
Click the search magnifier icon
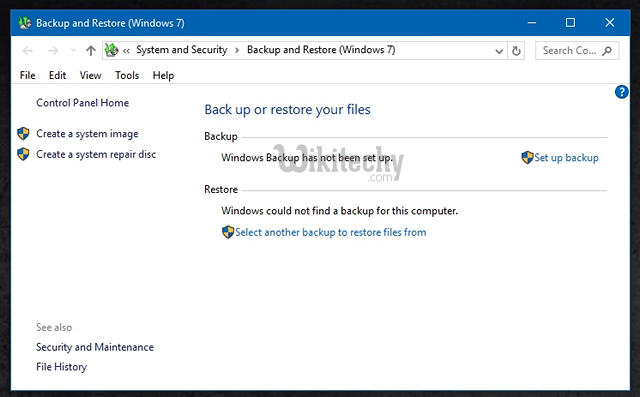tap(607, 51)
